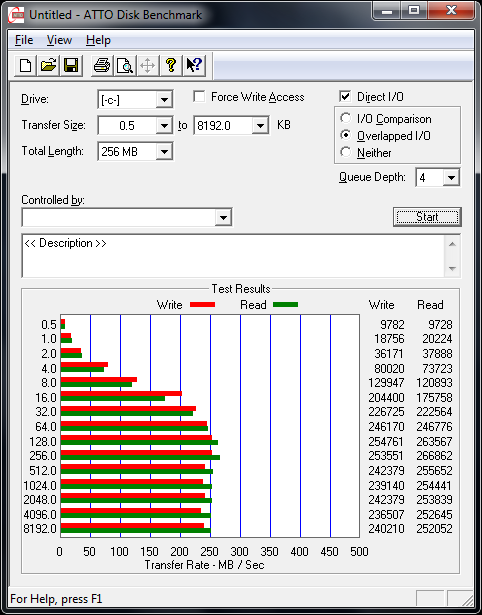482x615 pixels.
Task: Open Print Preview toolbar icon
Action: [x=125, y=65]
